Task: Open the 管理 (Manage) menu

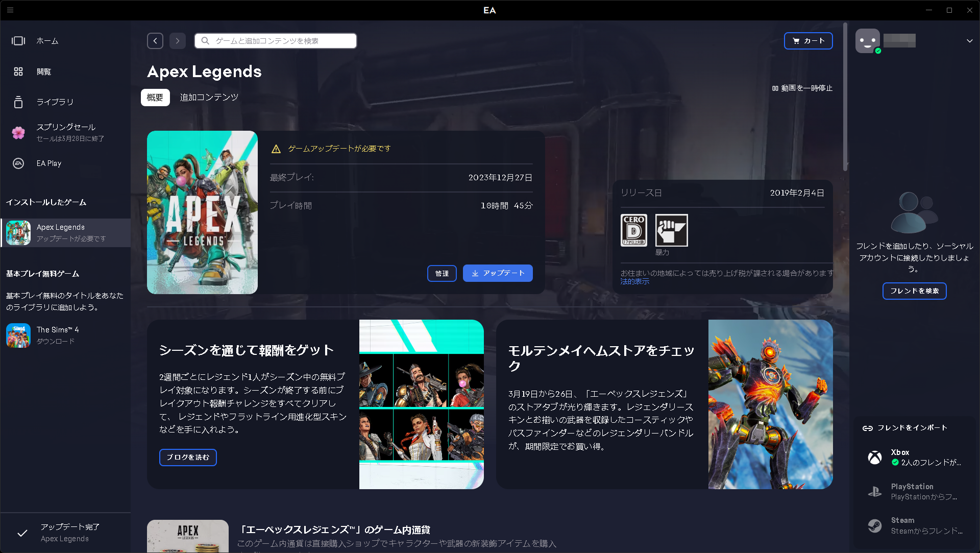Action: 442,273
